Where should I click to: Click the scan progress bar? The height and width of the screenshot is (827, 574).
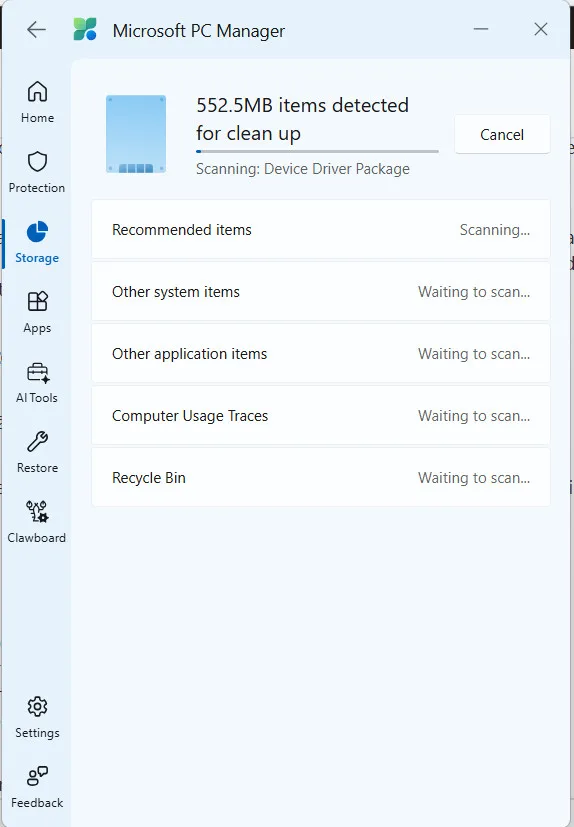[317, 151]
